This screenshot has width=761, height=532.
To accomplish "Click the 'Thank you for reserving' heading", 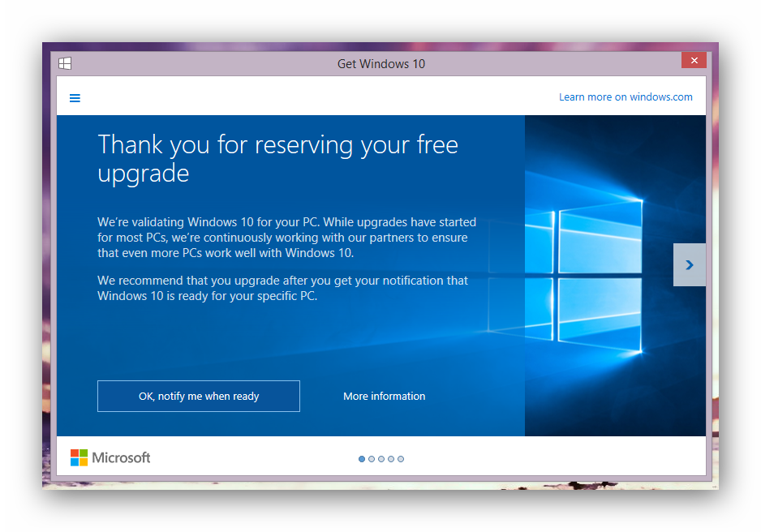I will [277, 159].
